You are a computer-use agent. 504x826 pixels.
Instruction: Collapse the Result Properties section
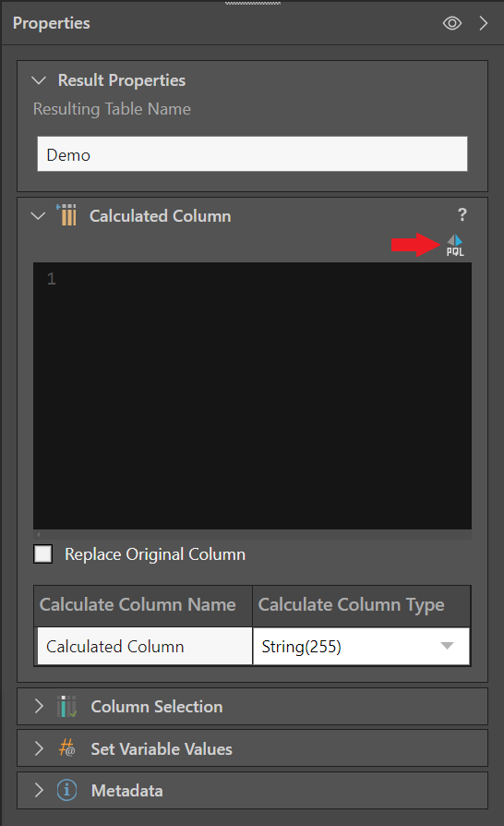click(39, 80)
